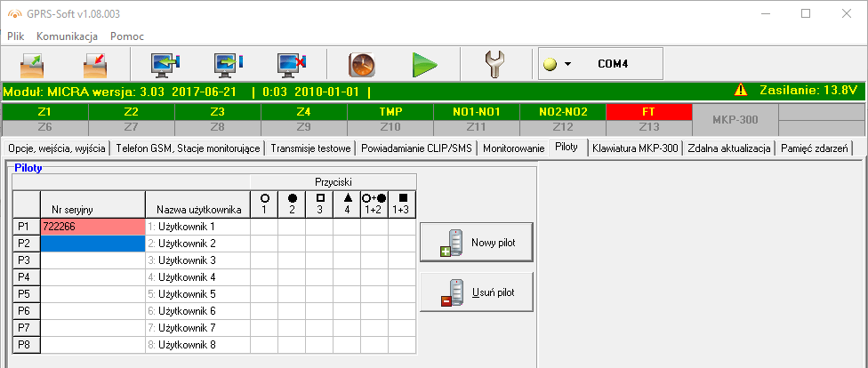Click the open file folder icon

[x=33, y=65]
